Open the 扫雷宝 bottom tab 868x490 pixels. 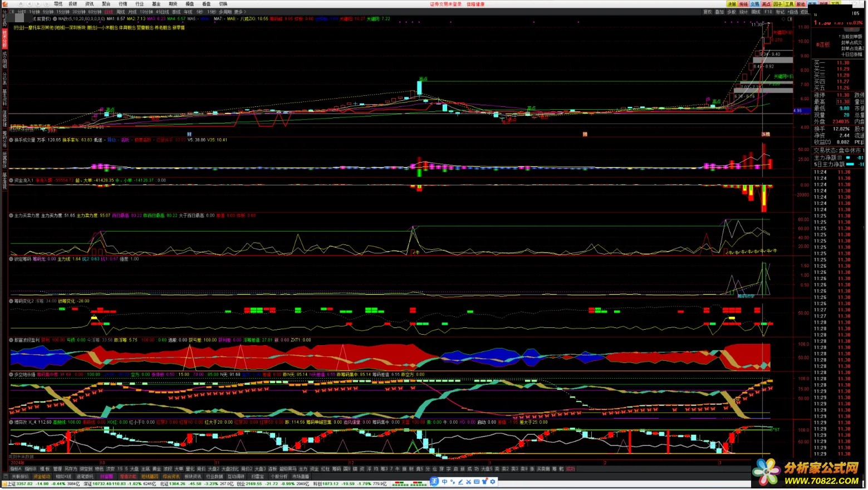(258, 477)
